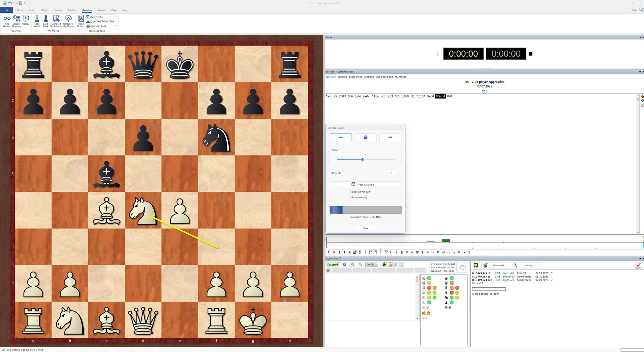Enable the Mainline only checkbox
Screen dimensions: 644x352
pyautogui.click(x=350, y=197)
